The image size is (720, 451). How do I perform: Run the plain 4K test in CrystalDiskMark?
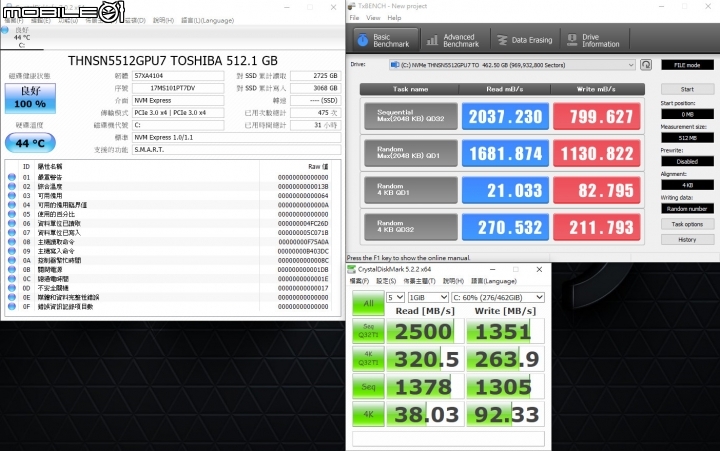point(368,414)
